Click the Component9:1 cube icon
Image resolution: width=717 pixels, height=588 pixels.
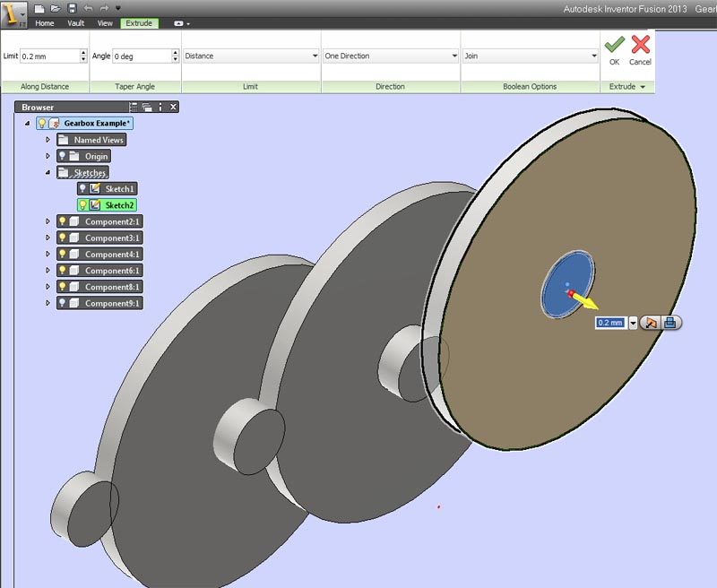[x=74, y=303]
